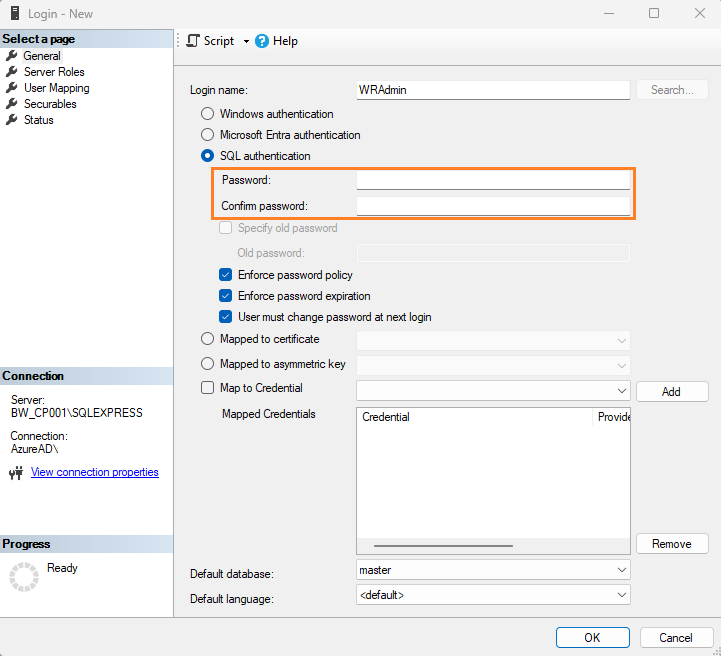Screen dimensions: 721x656
Task: Uncheck Enforce password policy
Action: click(225, 275)
